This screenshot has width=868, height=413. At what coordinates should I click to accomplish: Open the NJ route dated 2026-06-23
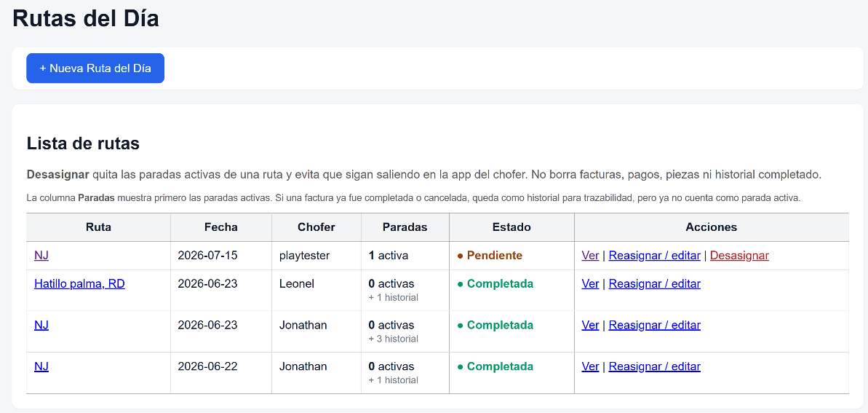41,325
